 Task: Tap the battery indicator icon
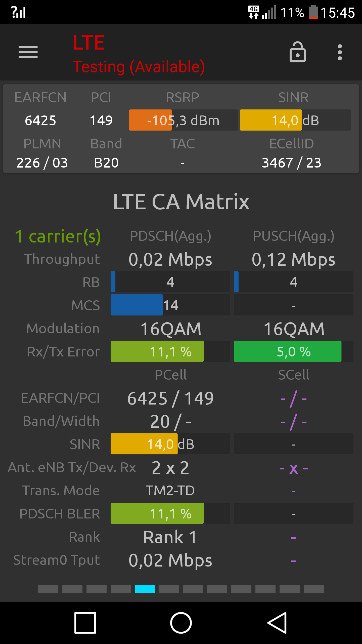click(313, 12)
